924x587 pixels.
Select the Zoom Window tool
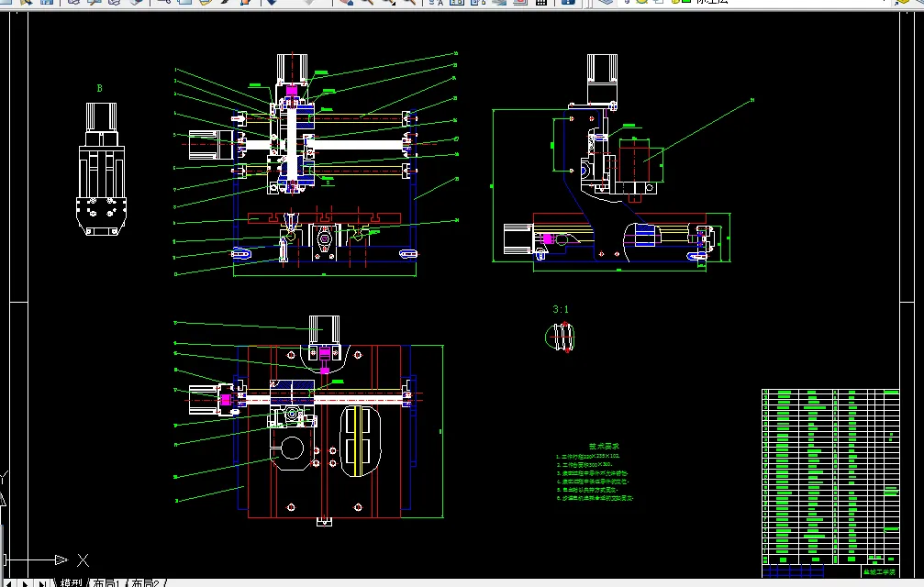tap(390, 4)
